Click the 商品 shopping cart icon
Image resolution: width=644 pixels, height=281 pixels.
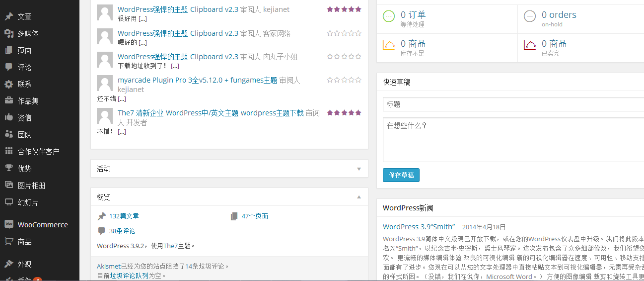8,242
